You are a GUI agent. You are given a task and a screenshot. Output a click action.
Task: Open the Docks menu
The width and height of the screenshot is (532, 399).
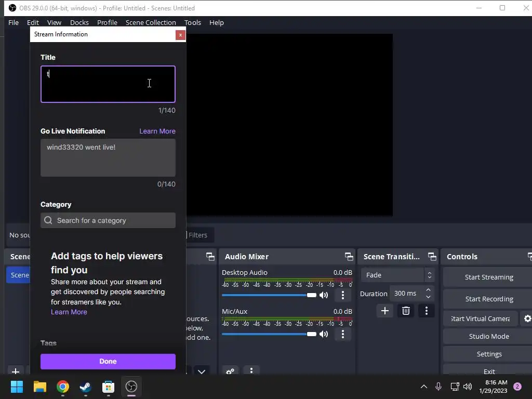[79, 22]
